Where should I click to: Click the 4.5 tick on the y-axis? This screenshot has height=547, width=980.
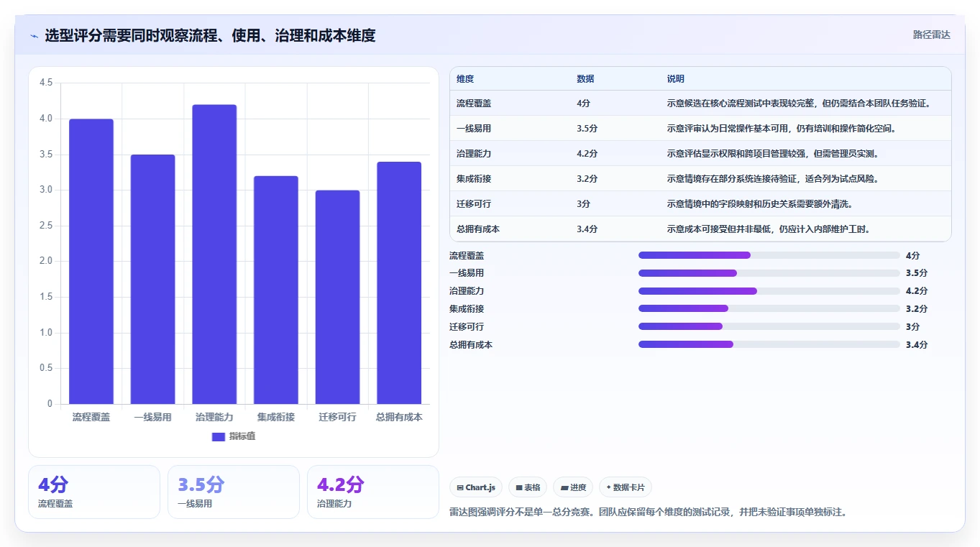coord(46,83)
